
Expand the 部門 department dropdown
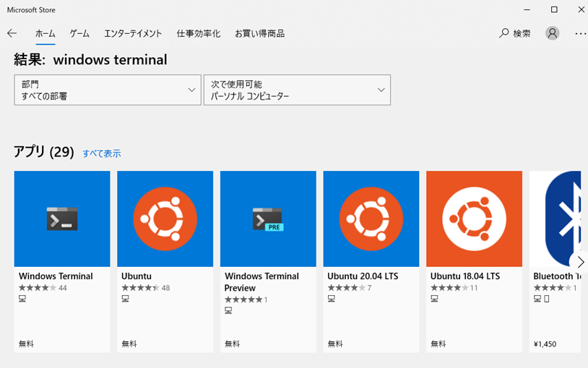pos(108,90)
